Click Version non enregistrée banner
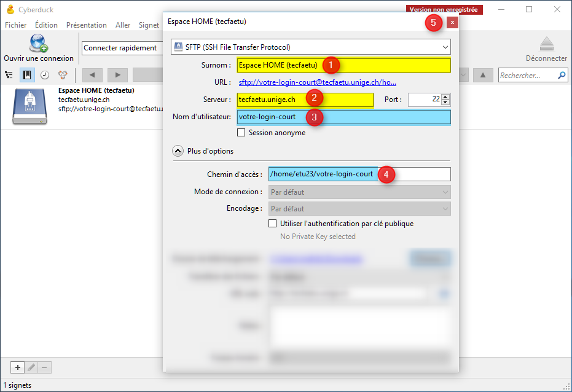The image size is (572, 392). 444,9
